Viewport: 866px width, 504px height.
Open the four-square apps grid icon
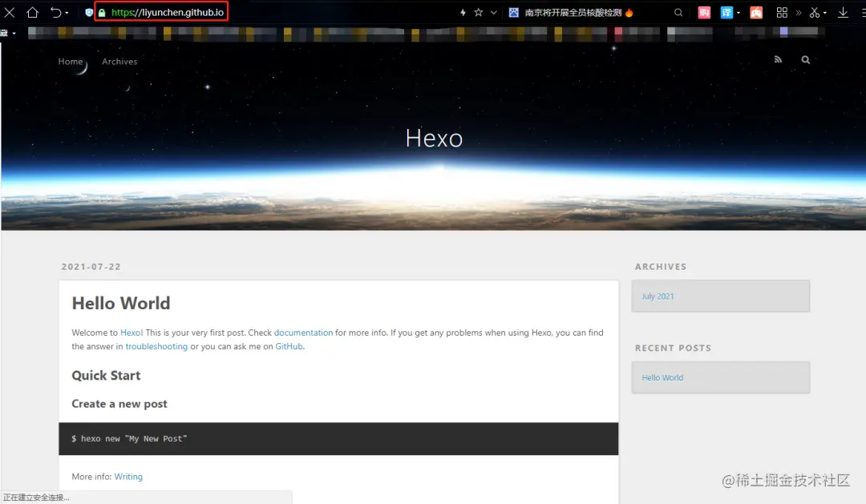[782, 12]
